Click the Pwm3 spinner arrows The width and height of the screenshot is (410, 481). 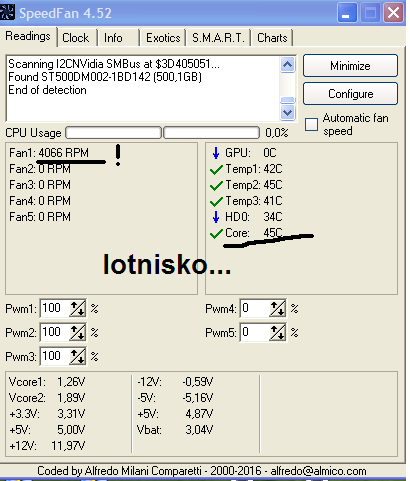[x=77, y=356]
